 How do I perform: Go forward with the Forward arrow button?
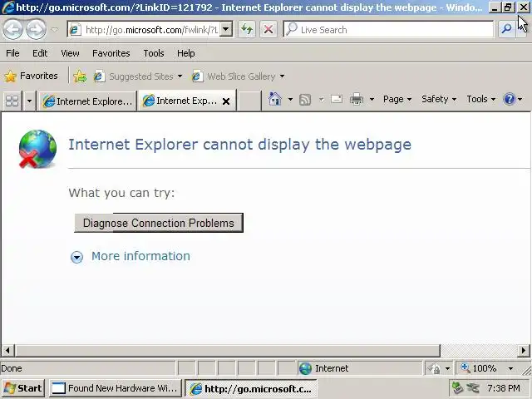click(36, 30)
